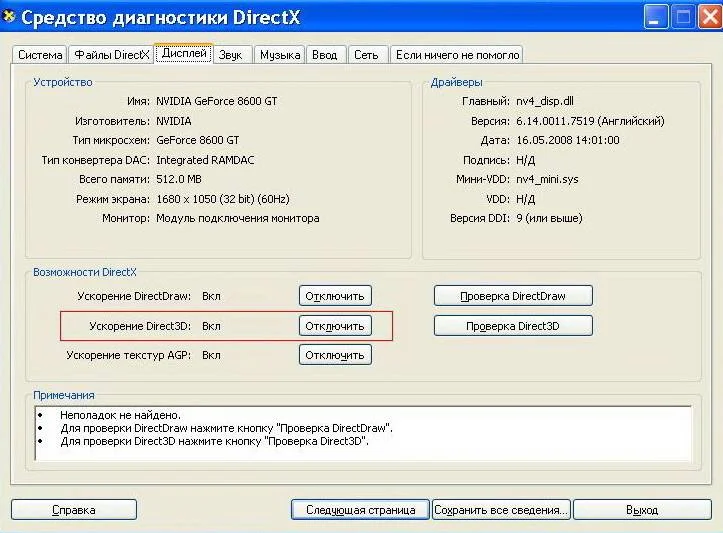Open the Если ничего не помогло tab
Image resolution: width=723 pixels, height=533 pixels.
[457, 55]
